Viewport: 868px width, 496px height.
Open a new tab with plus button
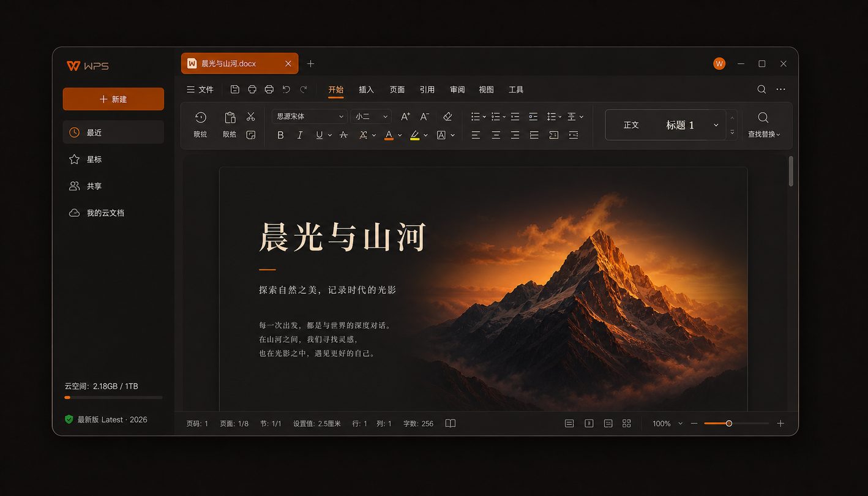click(311, 64)
